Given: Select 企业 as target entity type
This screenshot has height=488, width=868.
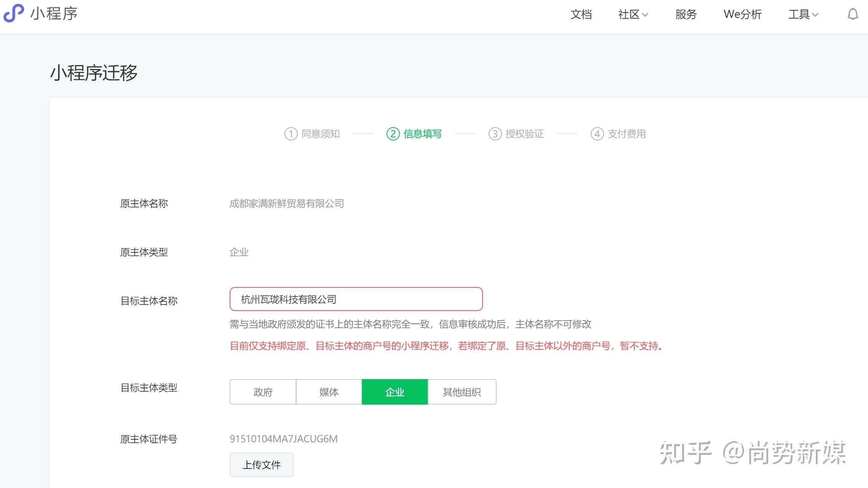Looking at the screenshot, I should [x=395, y=392].
